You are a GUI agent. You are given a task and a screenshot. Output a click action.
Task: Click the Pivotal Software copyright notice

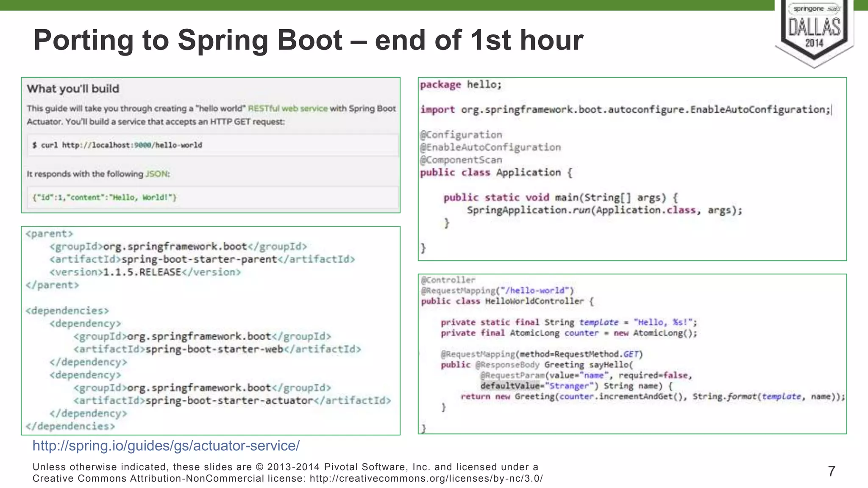click(288, 473)
